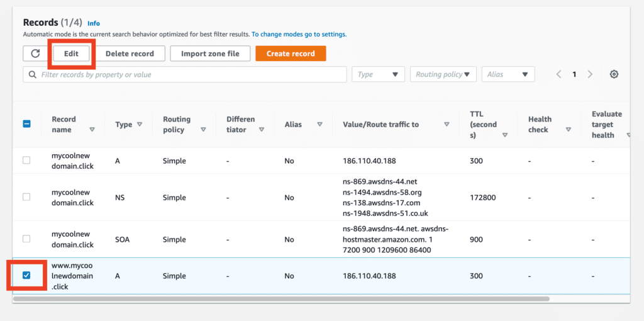Toggle the select-all header checkbox

tap(26, 124)
